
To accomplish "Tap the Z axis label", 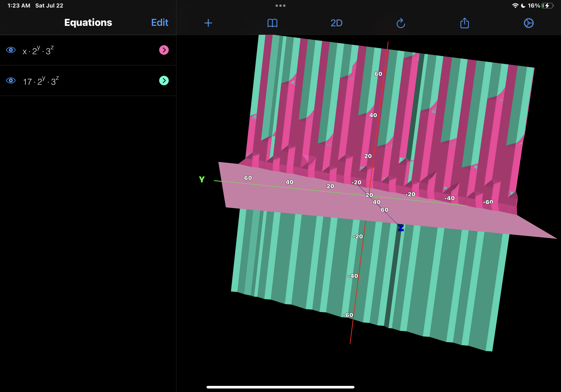I will 401,228.
